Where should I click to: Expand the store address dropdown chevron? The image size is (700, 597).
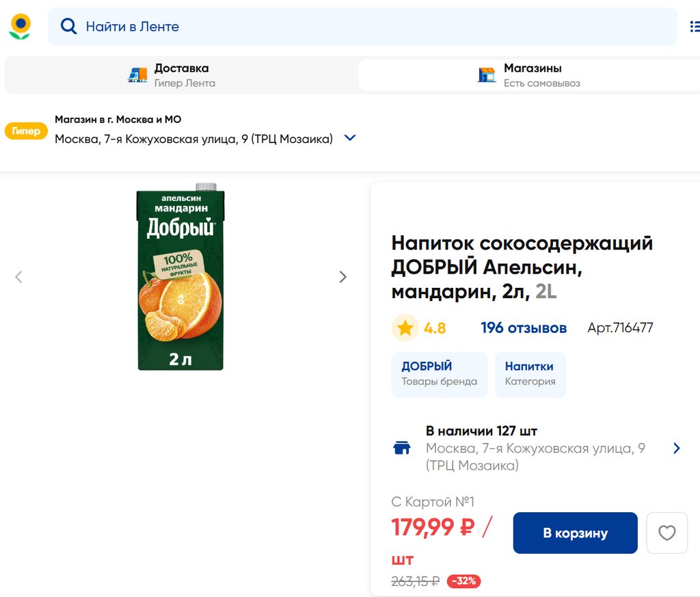point(350,138)
